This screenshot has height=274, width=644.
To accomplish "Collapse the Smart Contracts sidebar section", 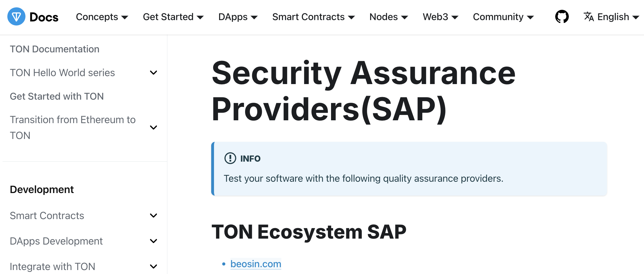I will 154,215.
